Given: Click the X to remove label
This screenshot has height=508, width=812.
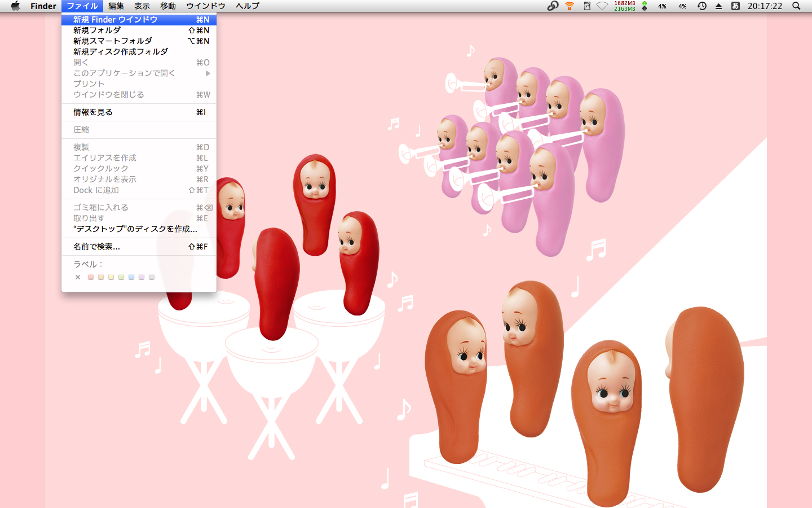Looking at the screenshot, I should (78, 277).
